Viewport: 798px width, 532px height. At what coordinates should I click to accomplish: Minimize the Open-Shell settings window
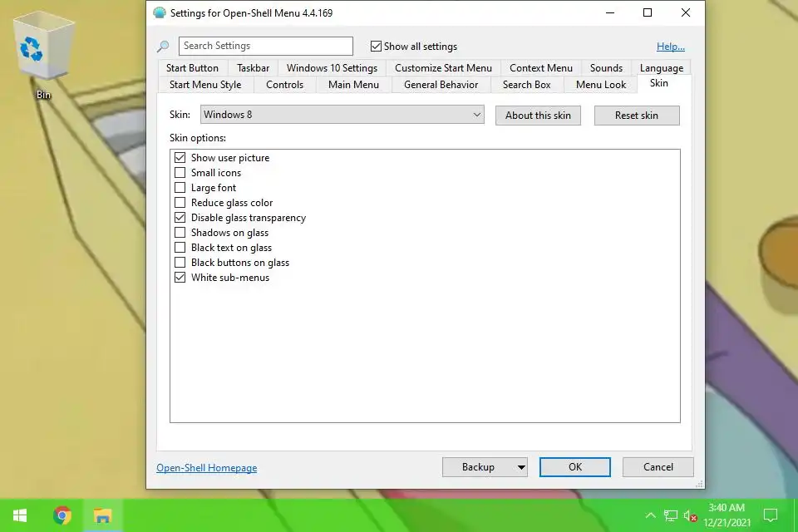click(610, 12)
